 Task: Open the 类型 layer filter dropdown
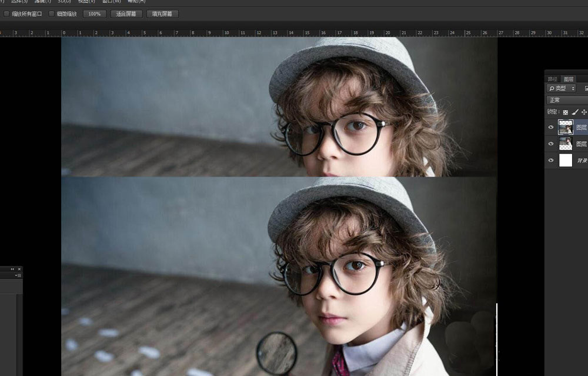[x=562, y=89]
